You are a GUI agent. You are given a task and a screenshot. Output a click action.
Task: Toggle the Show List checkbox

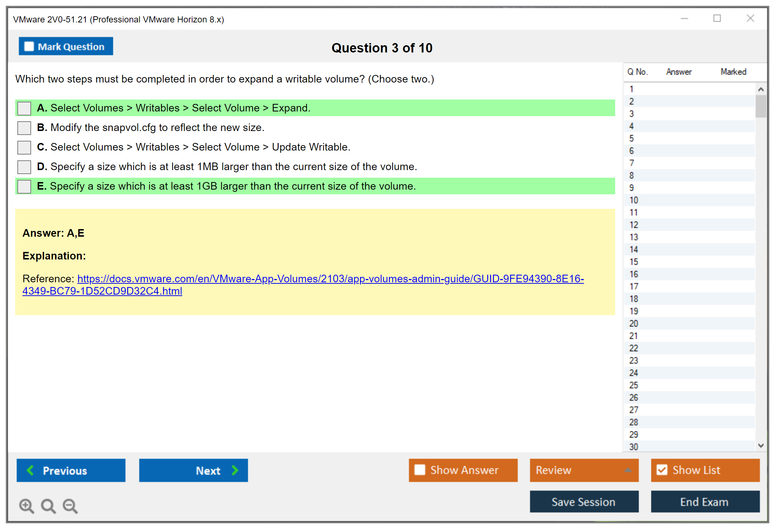click(662, 470)
